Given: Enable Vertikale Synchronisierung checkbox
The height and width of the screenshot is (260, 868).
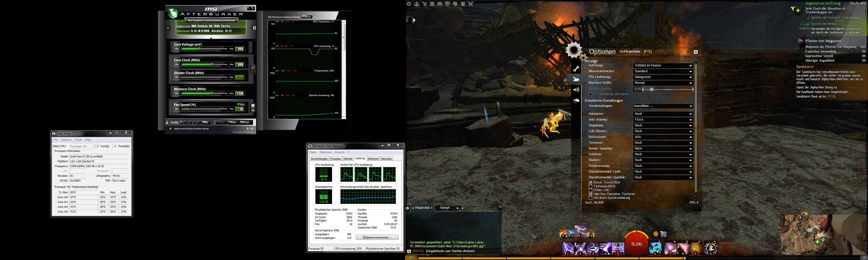Looking at the screenshot, I should click(x=590, y=198).
